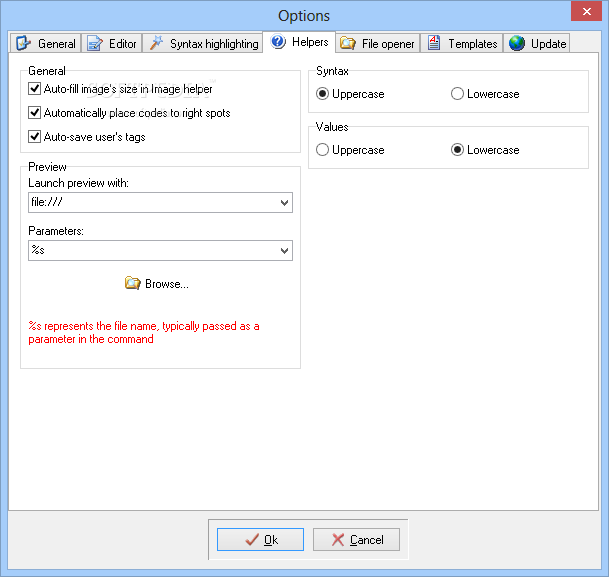Click the Update globe icon

click(x=517, y=43)
